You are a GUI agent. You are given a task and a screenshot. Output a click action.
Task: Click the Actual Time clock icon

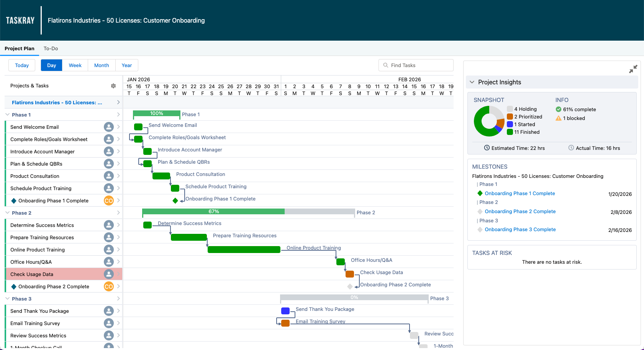(x=571, y=148)
